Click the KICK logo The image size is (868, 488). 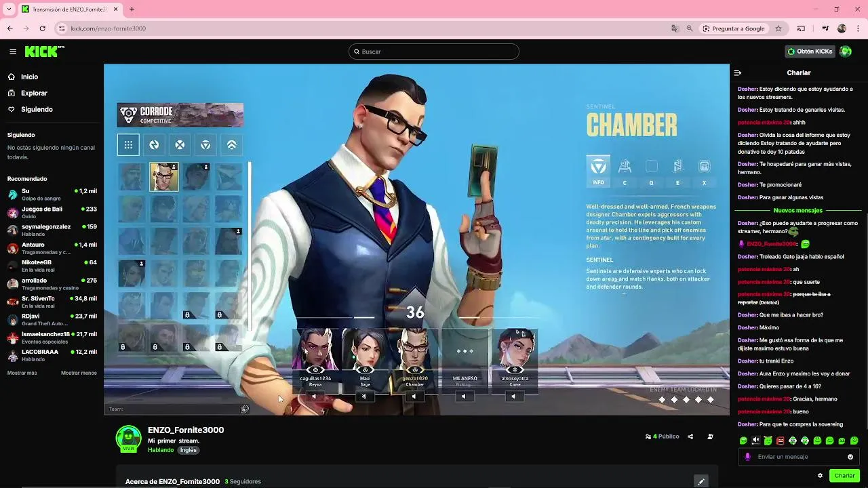(x=44, y=52)
